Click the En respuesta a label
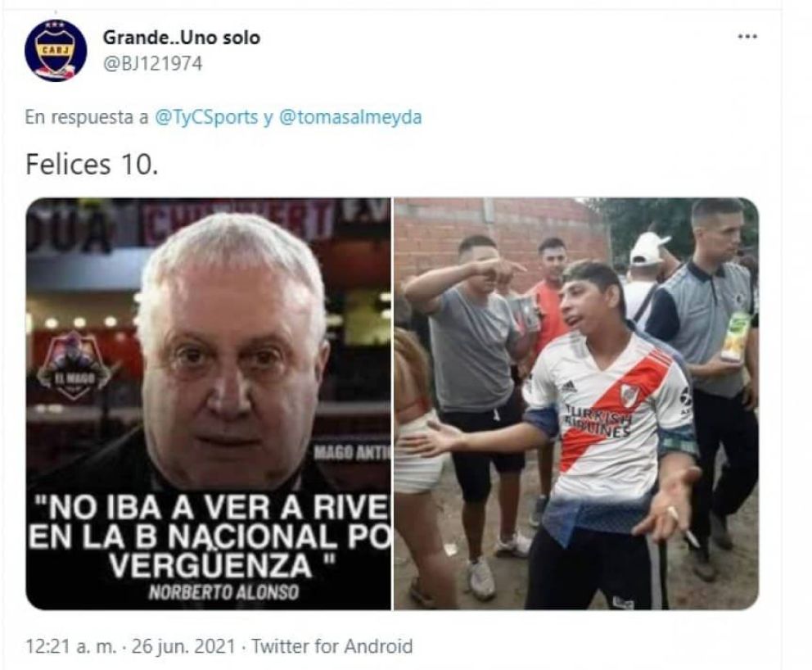Screen dimensions: 812x670 [87, 118]
